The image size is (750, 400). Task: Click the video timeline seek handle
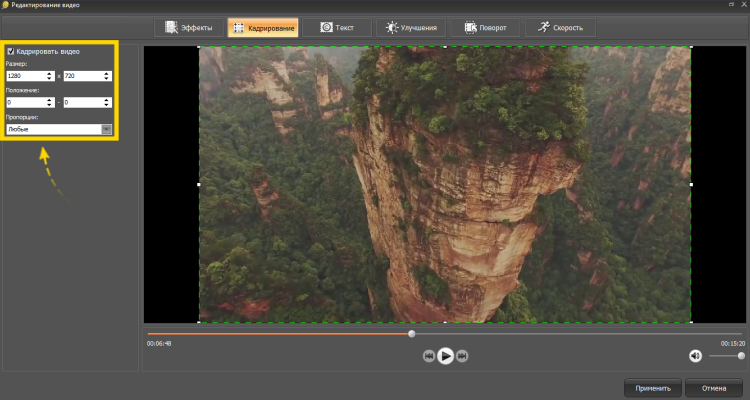click(x=411, y=334)
